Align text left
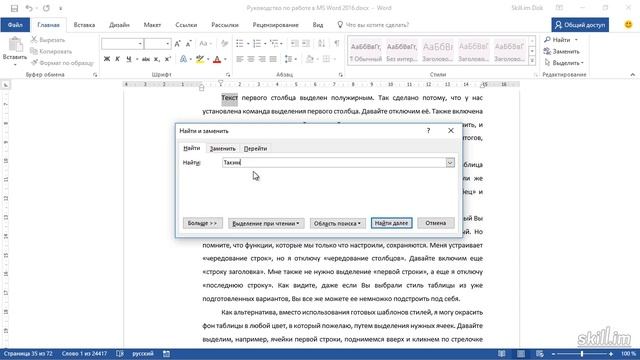Viewport: 640px width, 360px height. tap(240, 59)
